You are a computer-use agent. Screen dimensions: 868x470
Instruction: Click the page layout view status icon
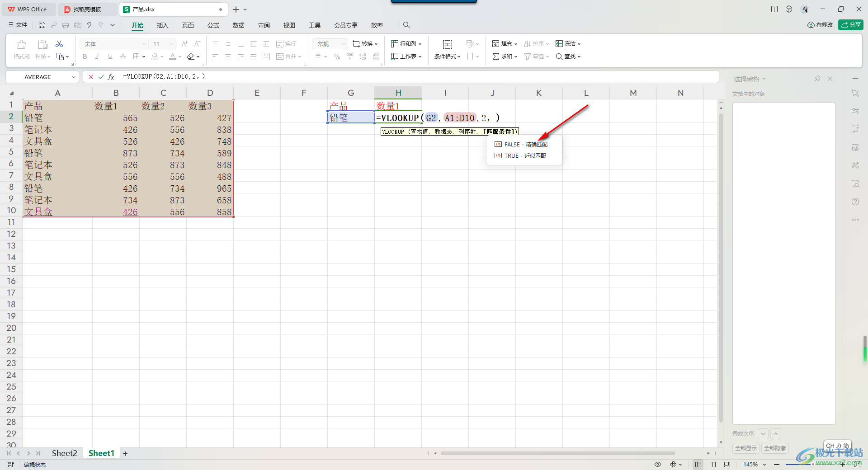tap(713, 465)
